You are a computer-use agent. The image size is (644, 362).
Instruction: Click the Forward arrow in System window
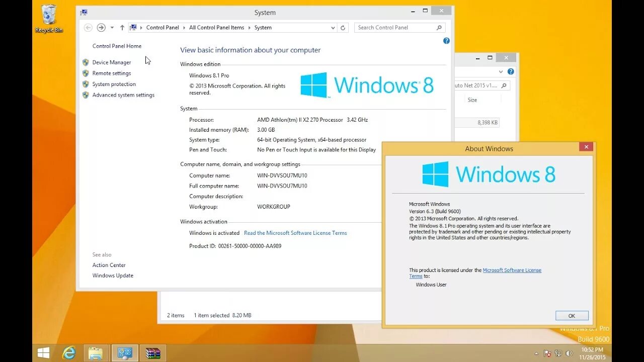pyautogui.click(x=101, y=28)
